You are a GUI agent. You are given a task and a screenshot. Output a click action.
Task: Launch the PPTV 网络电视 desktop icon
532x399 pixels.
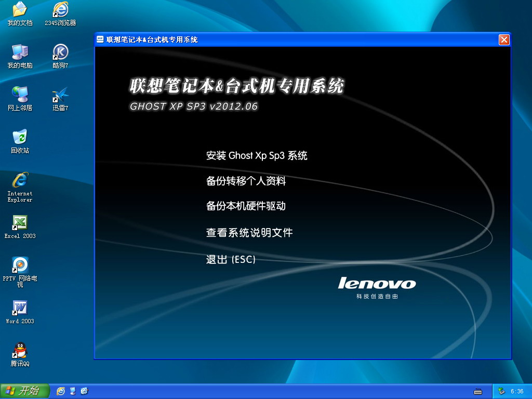(20, 265)
